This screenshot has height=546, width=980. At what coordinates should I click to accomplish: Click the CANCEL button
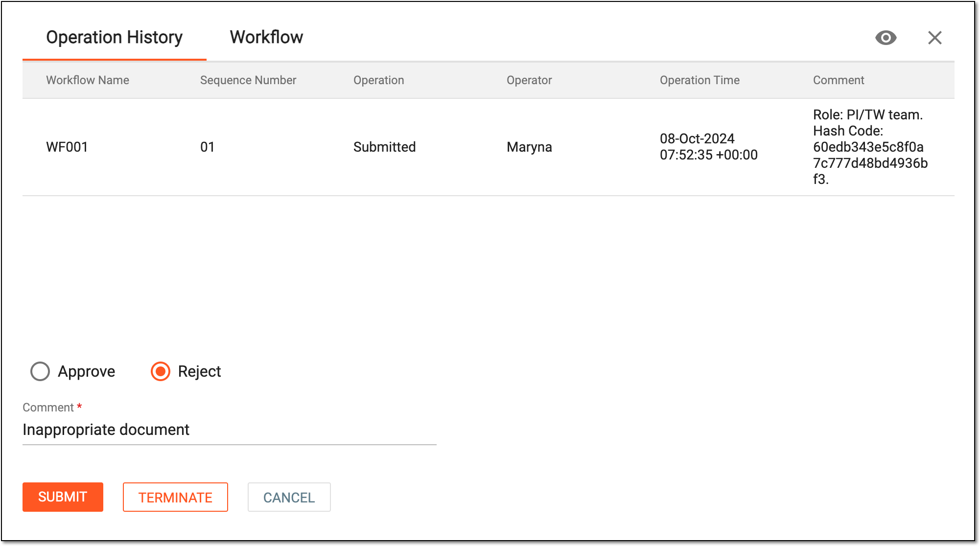289,497
